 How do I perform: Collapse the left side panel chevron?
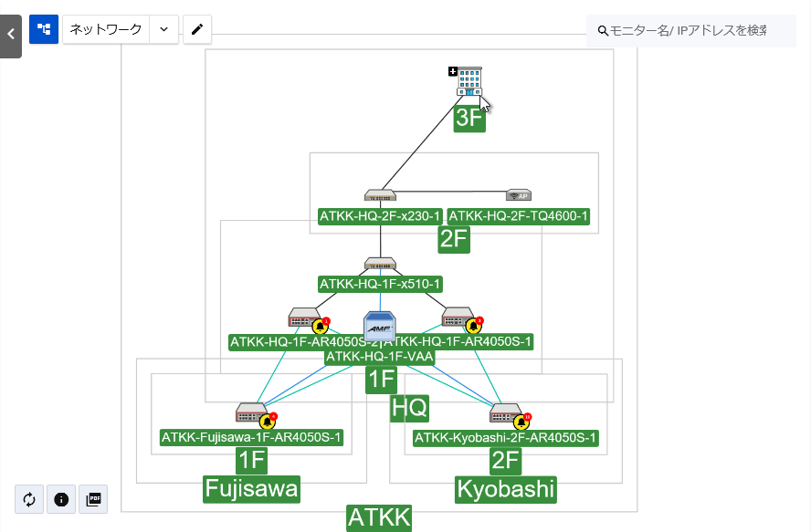coord(10,34)
